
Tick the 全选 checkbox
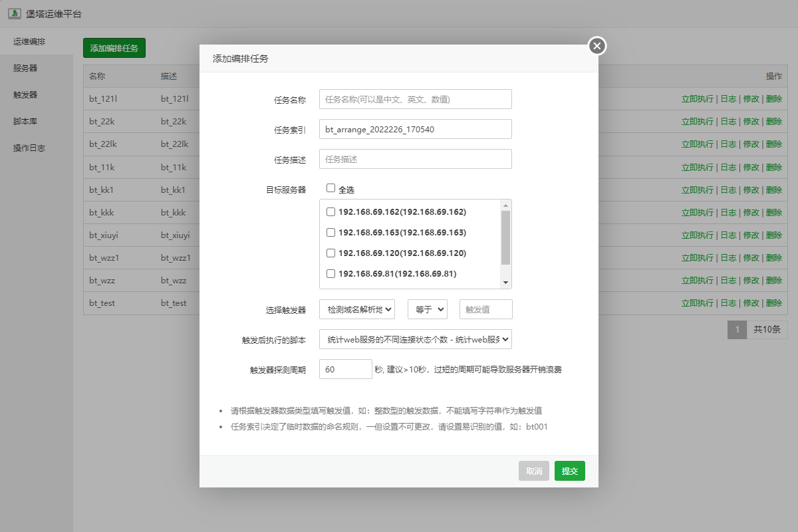tap(331, 189)
